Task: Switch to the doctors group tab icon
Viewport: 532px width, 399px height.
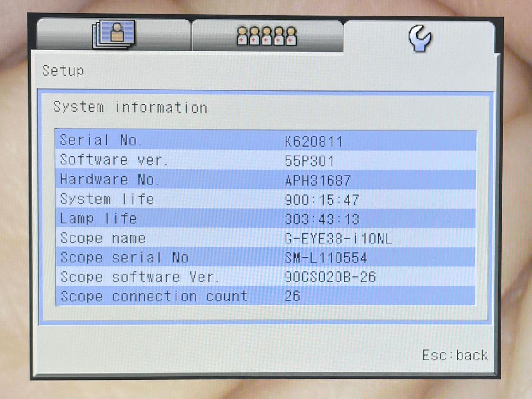Action: point(266,36)
